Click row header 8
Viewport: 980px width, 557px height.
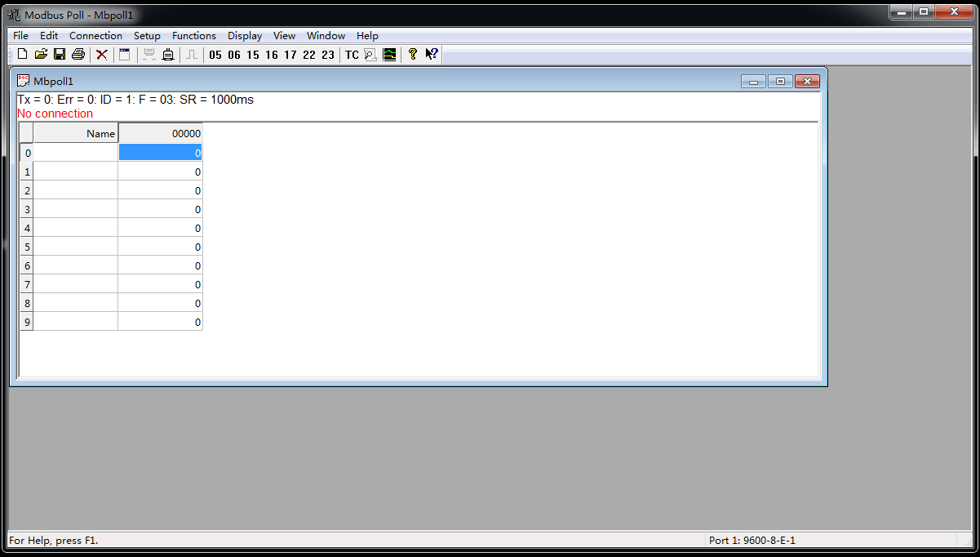[27, 303]
